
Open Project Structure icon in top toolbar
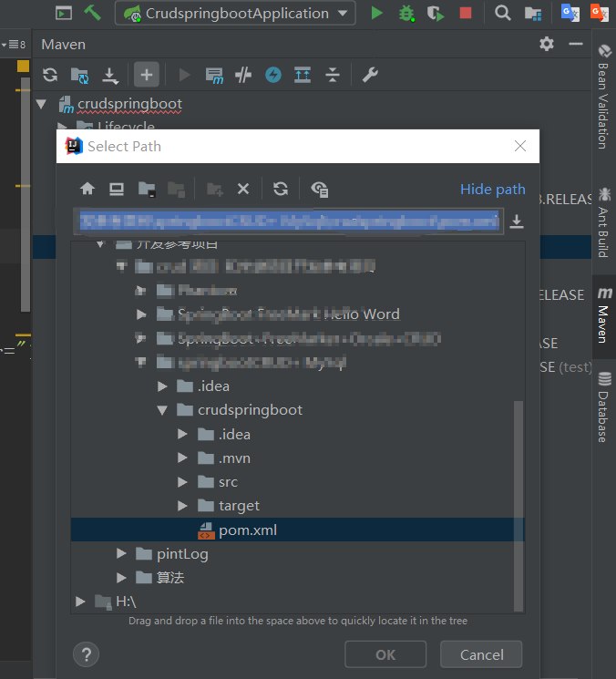point(533,14)
